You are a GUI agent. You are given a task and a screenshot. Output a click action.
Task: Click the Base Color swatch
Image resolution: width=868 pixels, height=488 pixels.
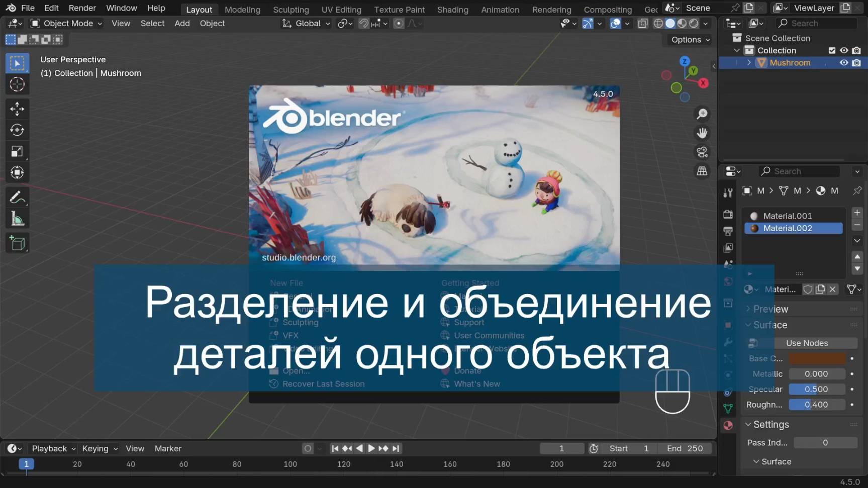coord(817,358)
